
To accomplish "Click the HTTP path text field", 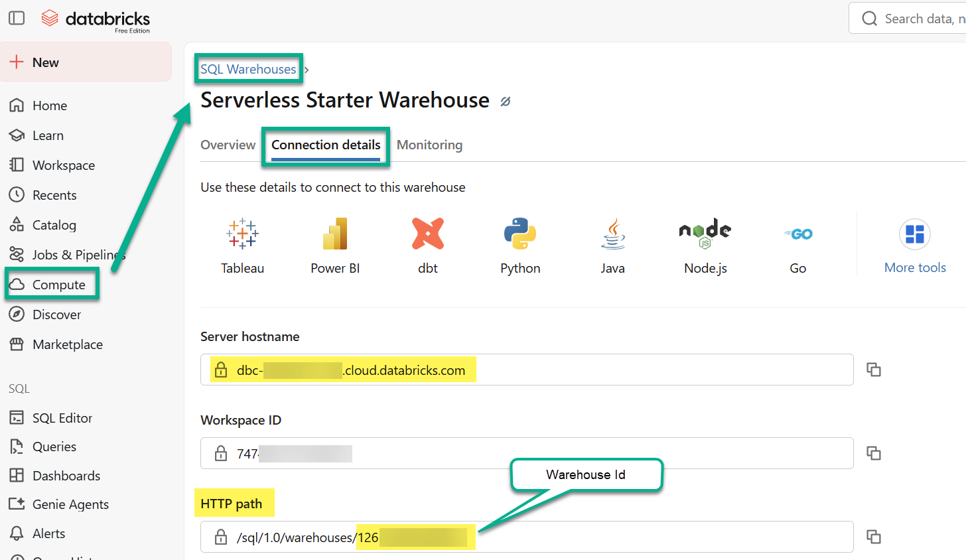I will tap(527, 537).
